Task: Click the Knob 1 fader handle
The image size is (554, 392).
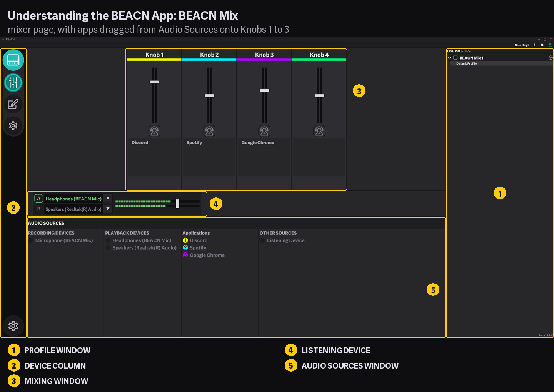Action: click(x=155, y=82)
